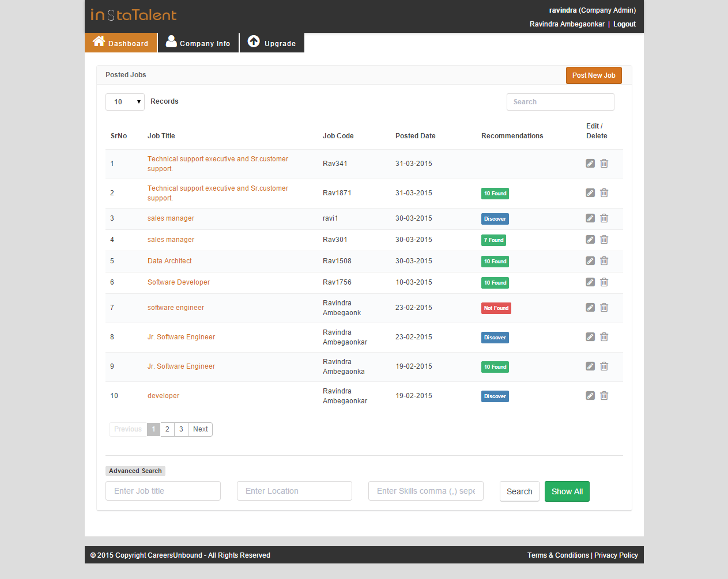Click the Enter Location field
Screen dimensions: 728x579
point(295,491)
